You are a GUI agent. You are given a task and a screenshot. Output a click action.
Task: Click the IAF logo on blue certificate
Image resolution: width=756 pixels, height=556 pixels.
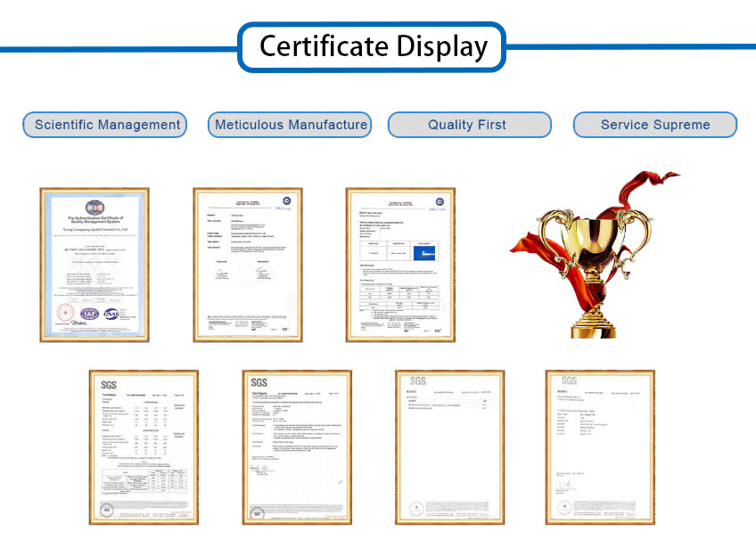[x=90, y=315]
